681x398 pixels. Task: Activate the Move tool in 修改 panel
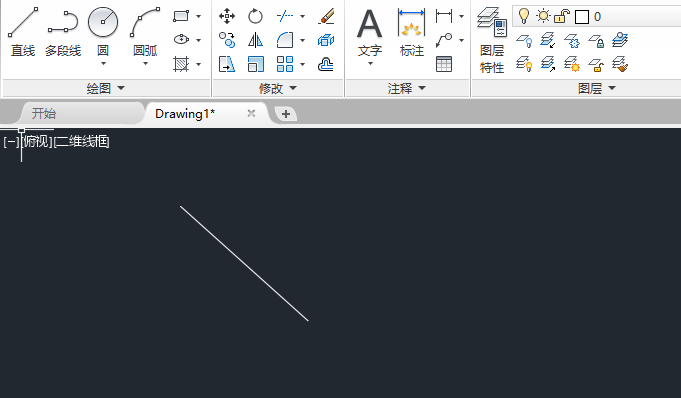227,17
